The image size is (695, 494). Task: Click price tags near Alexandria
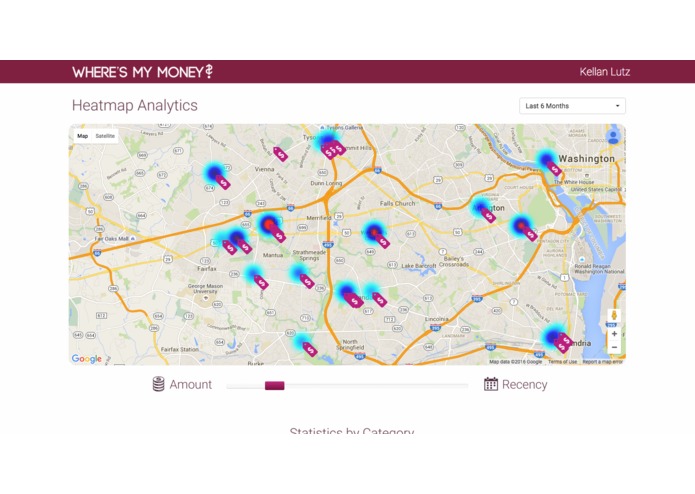click(x=563, y=342)
